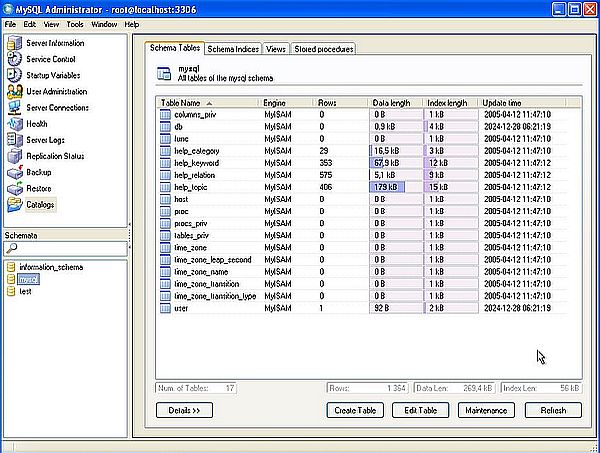Click table icon of time_zone_name row

click(x=165, y=272)
